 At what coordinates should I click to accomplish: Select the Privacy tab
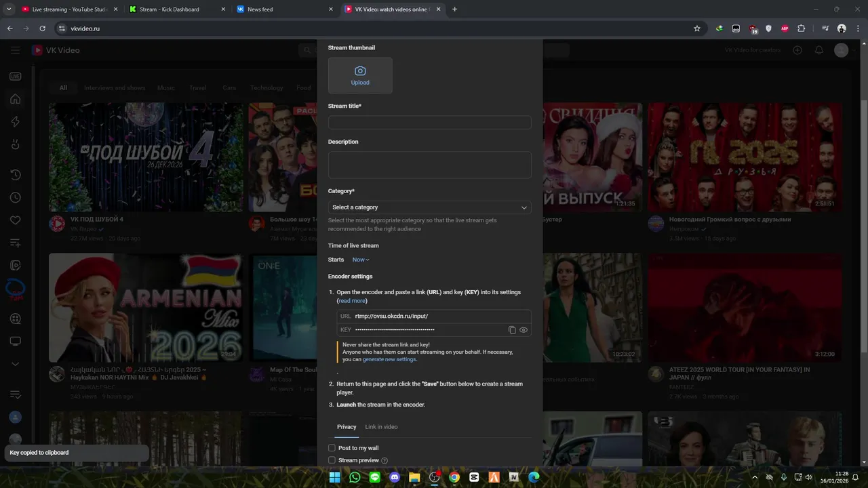point(347,427)
